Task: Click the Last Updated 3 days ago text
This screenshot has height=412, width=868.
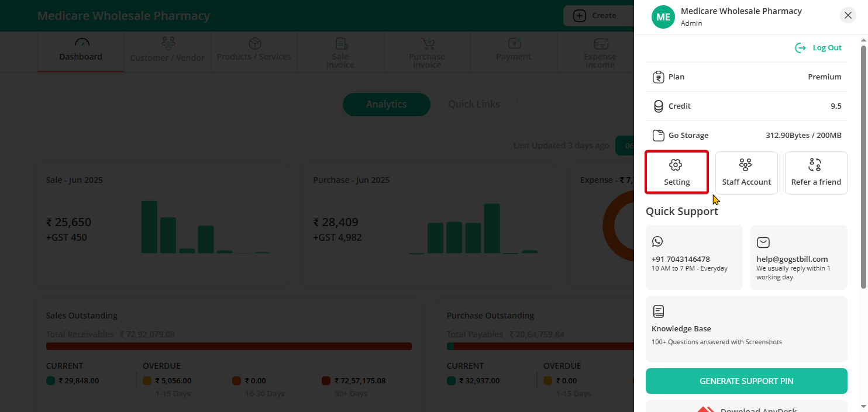Action: pyautogui.click(x=561, y=146)
